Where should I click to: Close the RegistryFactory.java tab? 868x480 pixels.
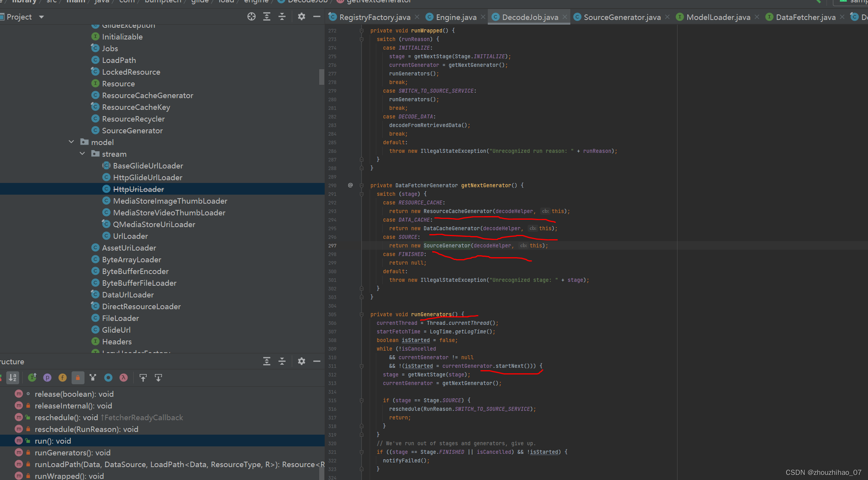pos(417,17)
